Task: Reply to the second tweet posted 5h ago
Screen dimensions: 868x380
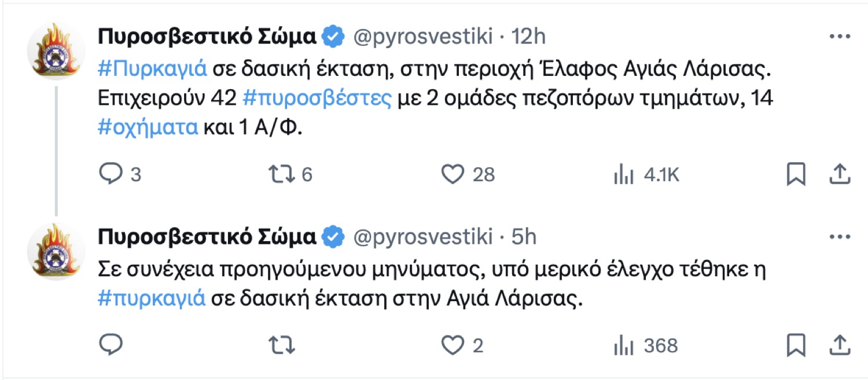Action: tap(111, 345)
